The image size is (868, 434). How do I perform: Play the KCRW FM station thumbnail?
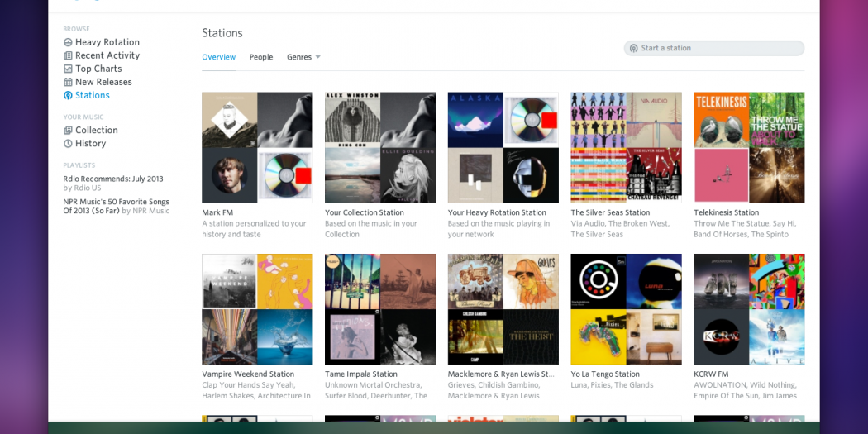tap(749, 309)
